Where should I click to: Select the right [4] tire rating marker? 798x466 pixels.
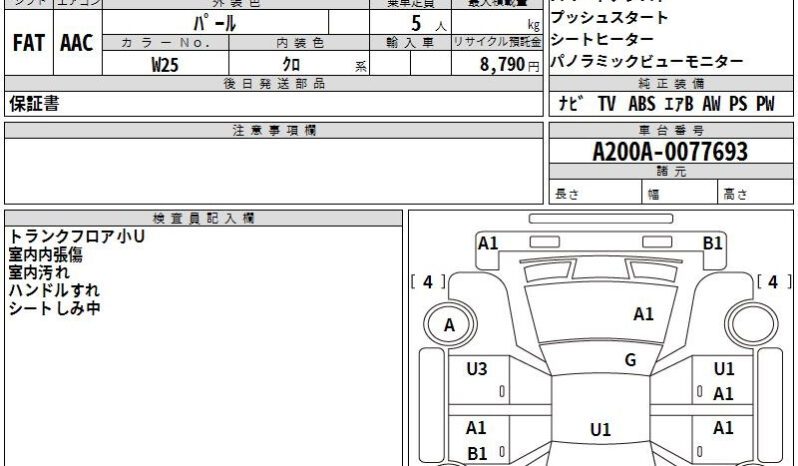(773, 282)
